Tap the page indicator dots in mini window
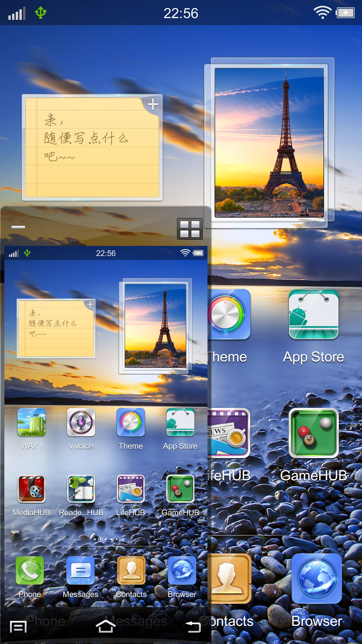Screen dimensions: 362x644 point(106,539)
